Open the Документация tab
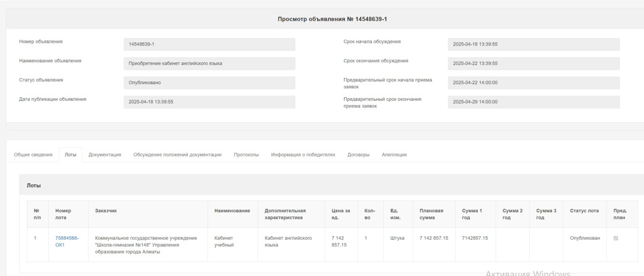Viewport: 644px width, 276px height. pyautogui.click(x=105, y=154)
